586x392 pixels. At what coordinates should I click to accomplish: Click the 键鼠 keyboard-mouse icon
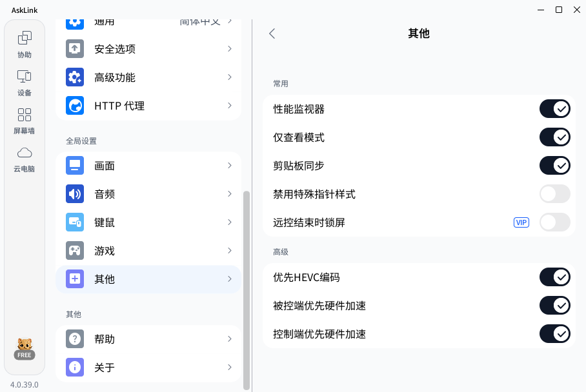75,222
